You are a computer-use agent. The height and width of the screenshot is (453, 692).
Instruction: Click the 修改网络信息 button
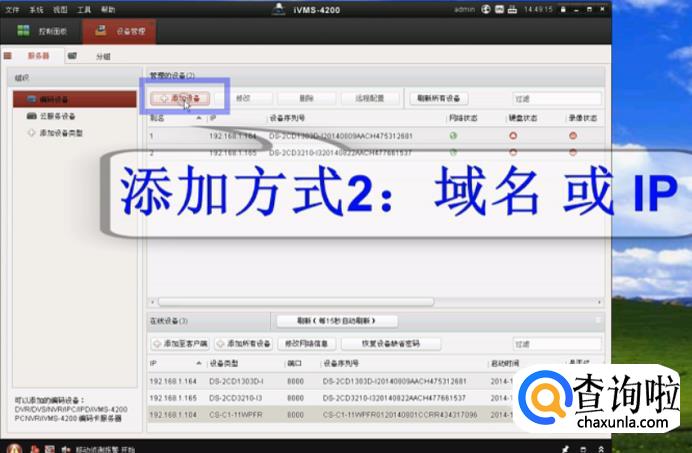tap(307, 344)
